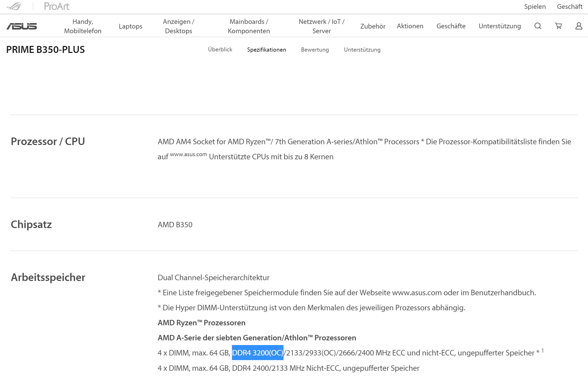Click the ROG logo icon

[14, 6]
